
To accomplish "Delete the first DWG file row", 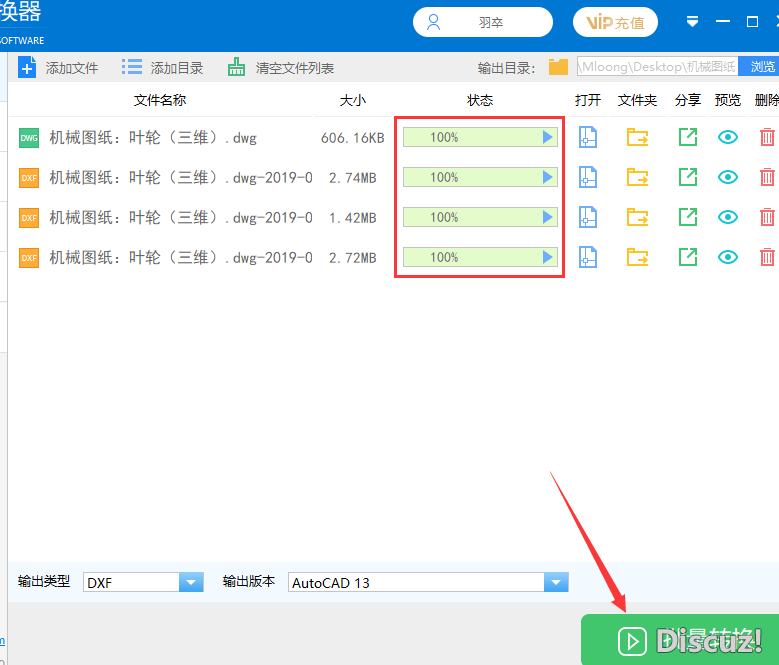I will click(x=767, y=137).
